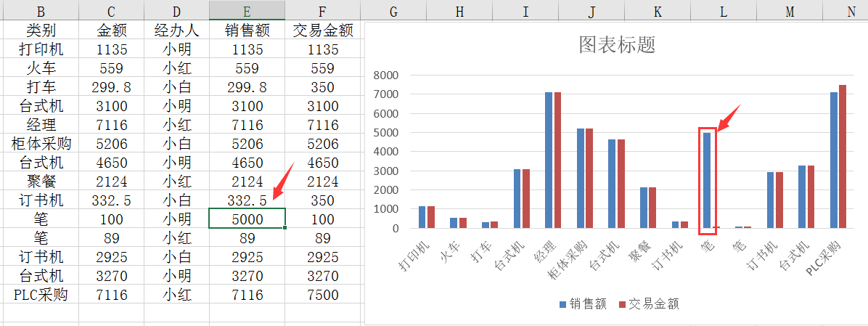The height and width of the screenshot is (326, 868).
Task: Click the 销售额 header cell
Action: 247,30
